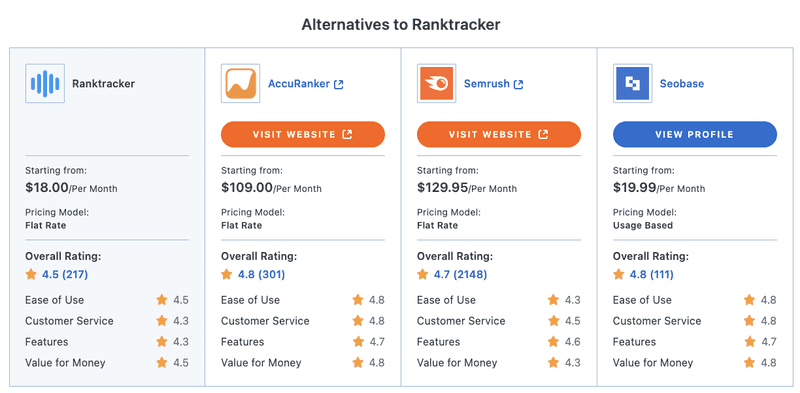Open AccuRanker's 4.8 (301) reviews link
This screenshot has height=393, width=800.
pyautogui.click(x=261, y=275)
